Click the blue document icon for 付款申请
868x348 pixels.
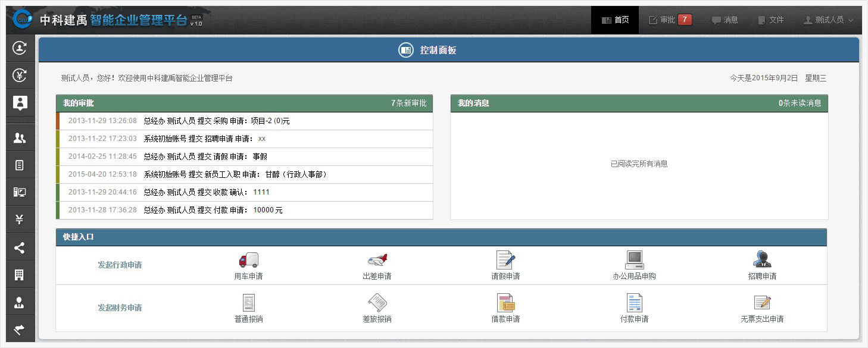pos(635,303)
